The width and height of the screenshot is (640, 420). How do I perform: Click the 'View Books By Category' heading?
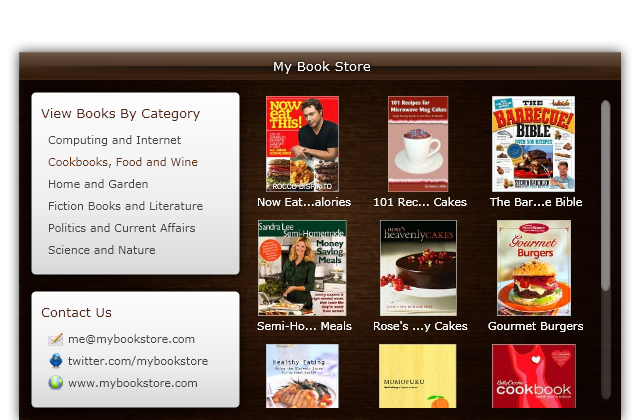point(120,114)
